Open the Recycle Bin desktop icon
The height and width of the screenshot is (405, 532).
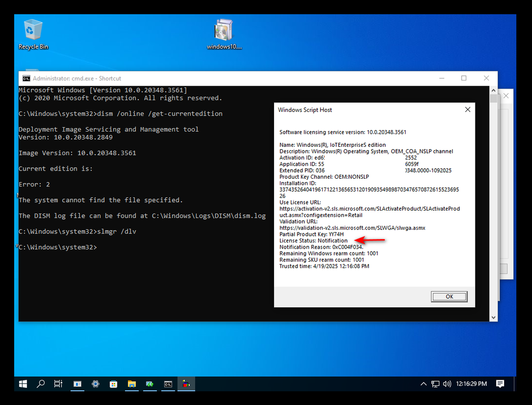point(33,34)
